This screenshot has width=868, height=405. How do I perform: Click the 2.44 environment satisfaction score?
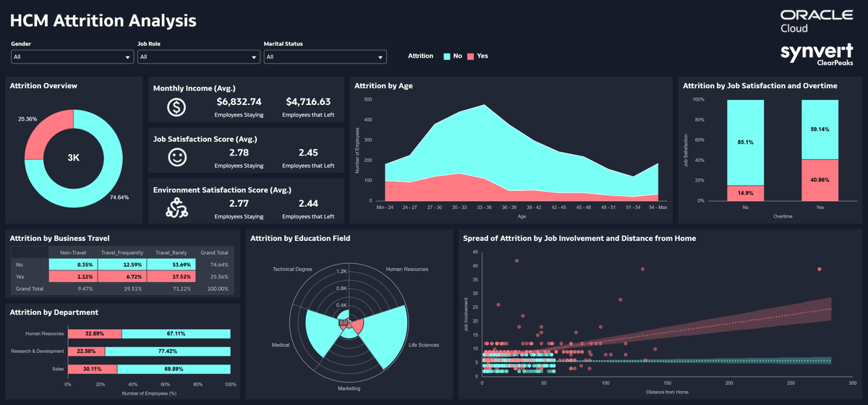[308, 204]
